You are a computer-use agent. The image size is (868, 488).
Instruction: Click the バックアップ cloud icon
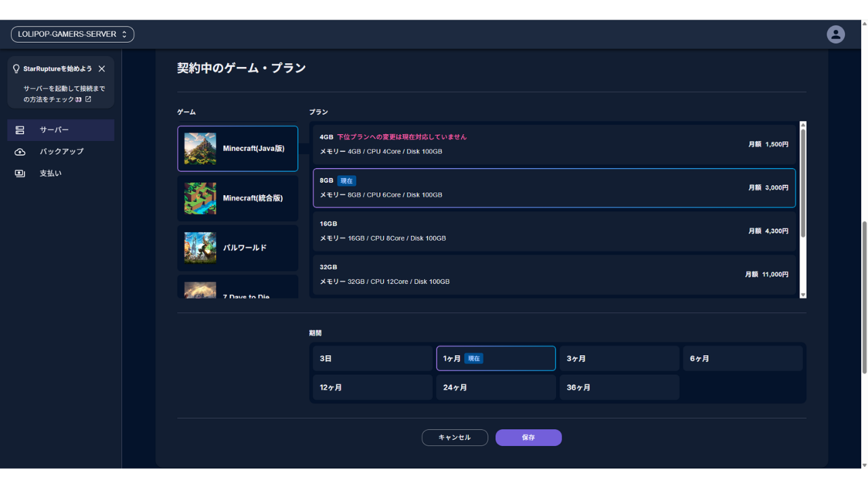(x=20, y=152)
